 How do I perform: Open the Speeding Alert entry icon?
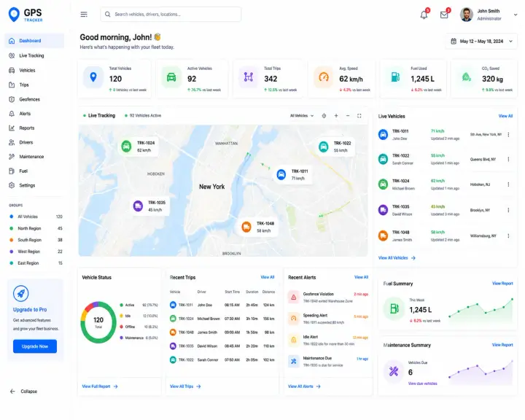coord(293,319)
